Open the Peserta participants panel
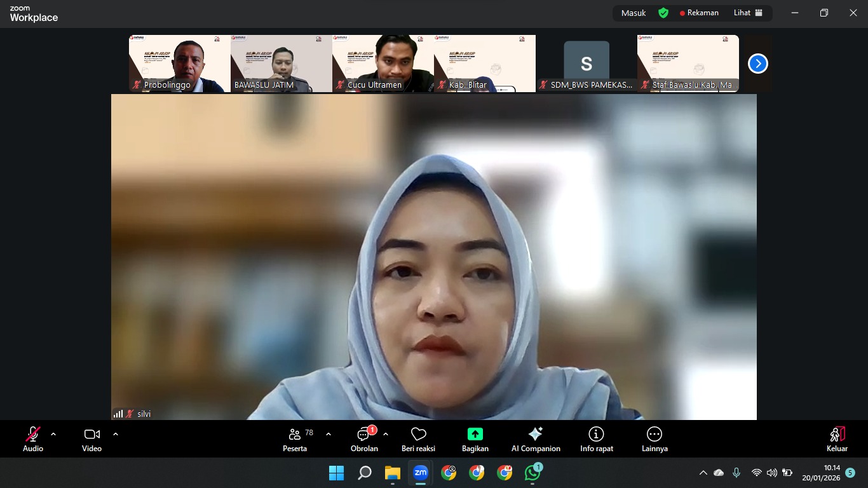 point(295,438)
